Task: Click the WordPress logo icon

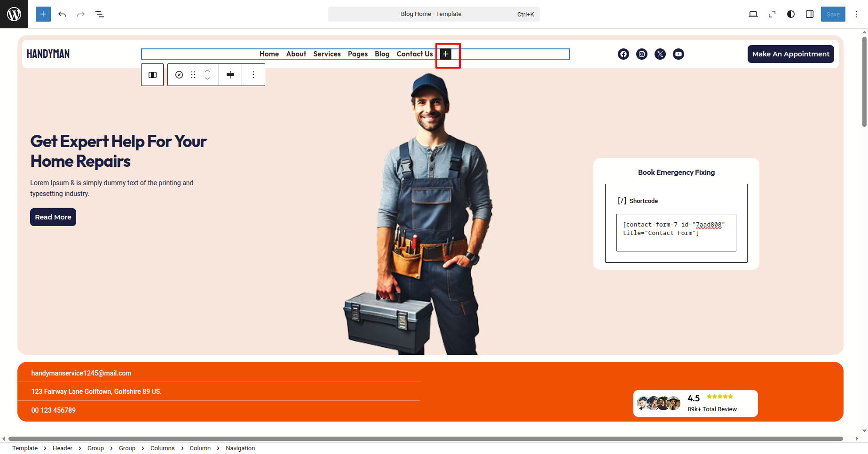Action: point(14,14)
